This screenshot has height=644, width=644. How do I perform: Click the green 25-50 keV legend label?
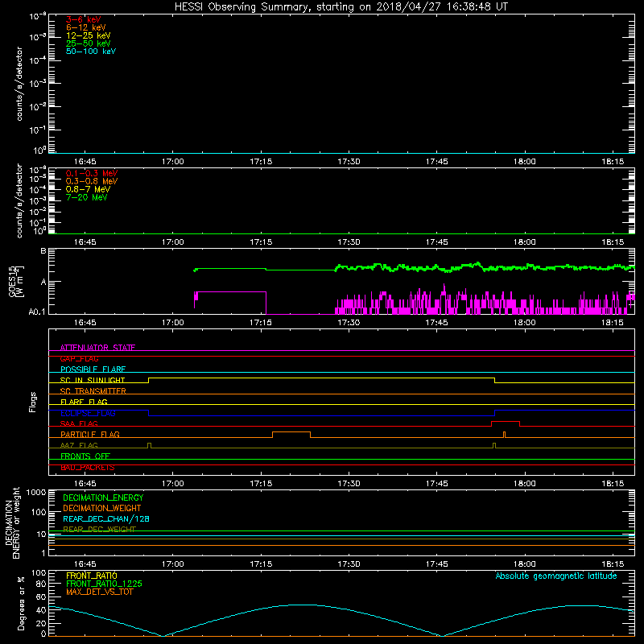pyautogui.click(x=89, y=43)
